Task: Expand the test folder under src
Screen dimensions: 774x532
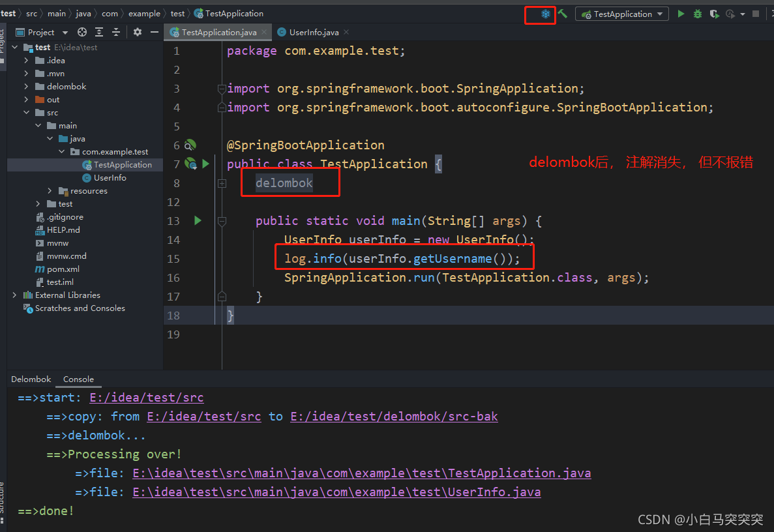Action: pyautogui.click(x=38, y=204)
